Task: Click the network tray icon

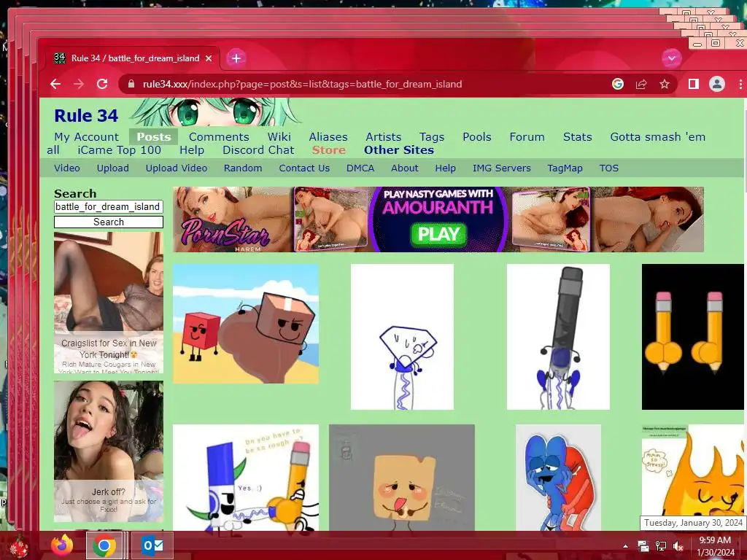Action: pos(661,546)
